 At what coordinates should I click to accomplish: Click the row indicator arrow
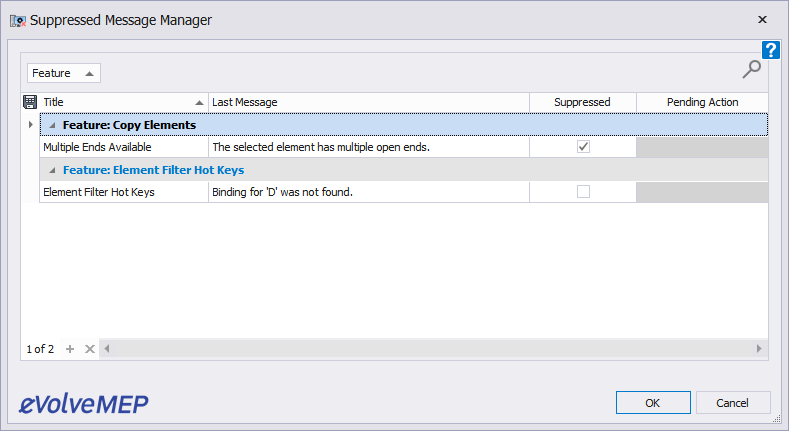point(30,125)
